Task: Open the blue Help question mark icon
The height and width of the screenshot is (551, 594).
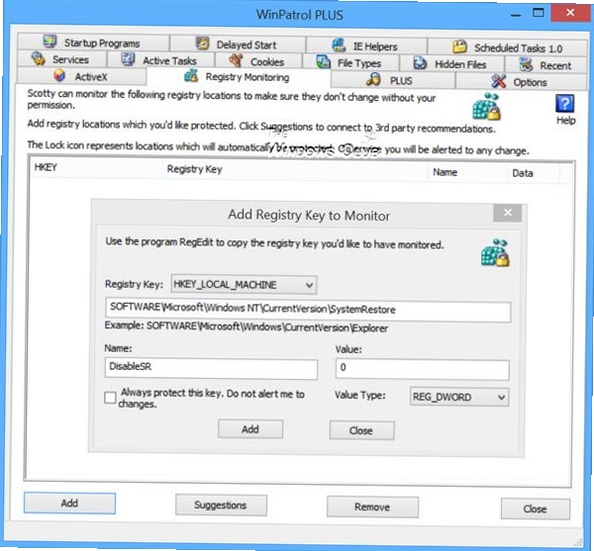Action: [565, 103]
